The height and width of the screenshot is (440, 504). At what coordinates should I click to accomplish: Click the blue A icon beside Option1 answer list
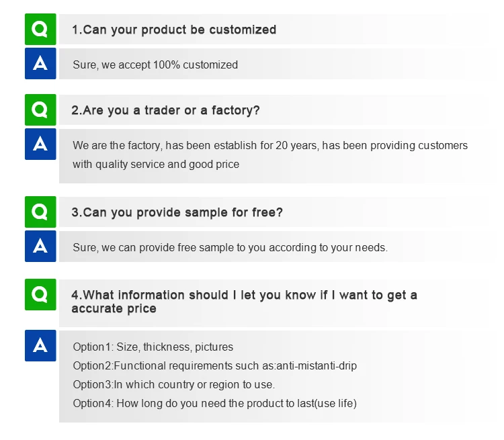coord(40,345)
